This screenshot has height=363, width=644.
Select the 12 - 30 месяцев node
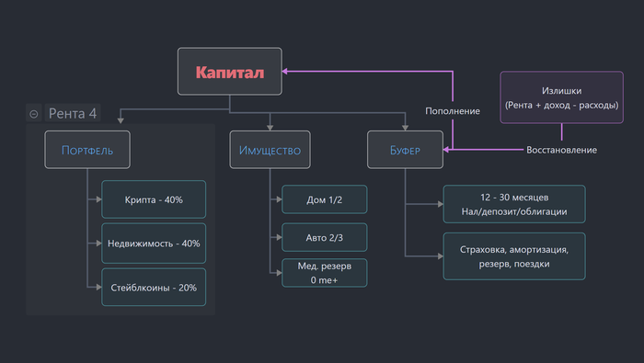tap(514, 204)
